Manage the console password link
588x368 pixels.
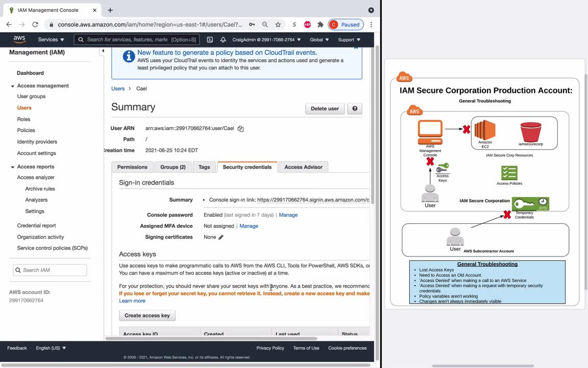point(288,215)
